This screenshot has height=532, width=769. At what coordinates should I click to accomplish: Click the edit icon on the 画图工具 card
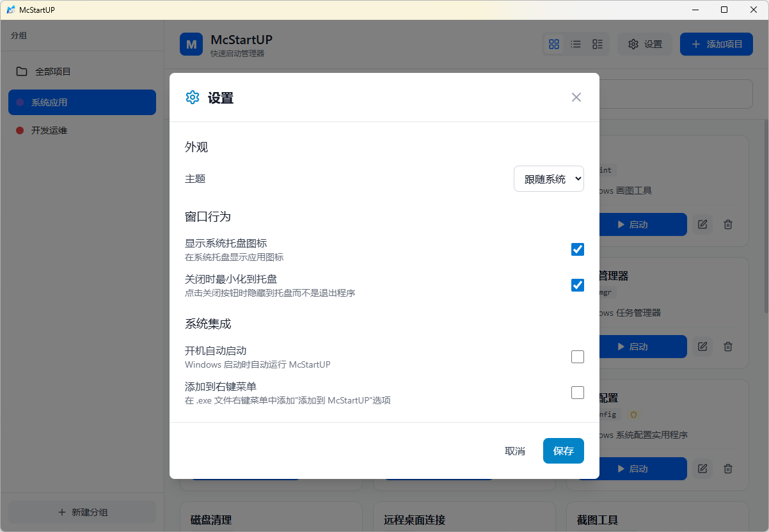(x=702, y=224)
